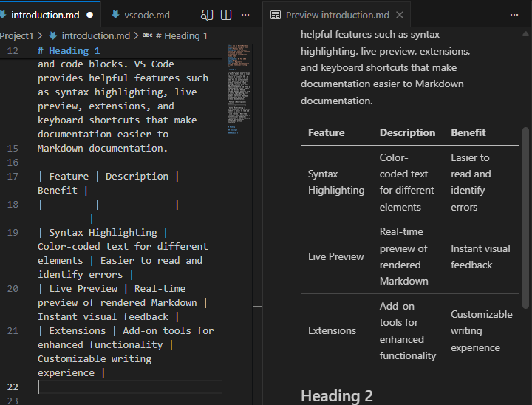Screen dimensions: 532x405
Task: Click the editor minimap
Action: (239, 89)
